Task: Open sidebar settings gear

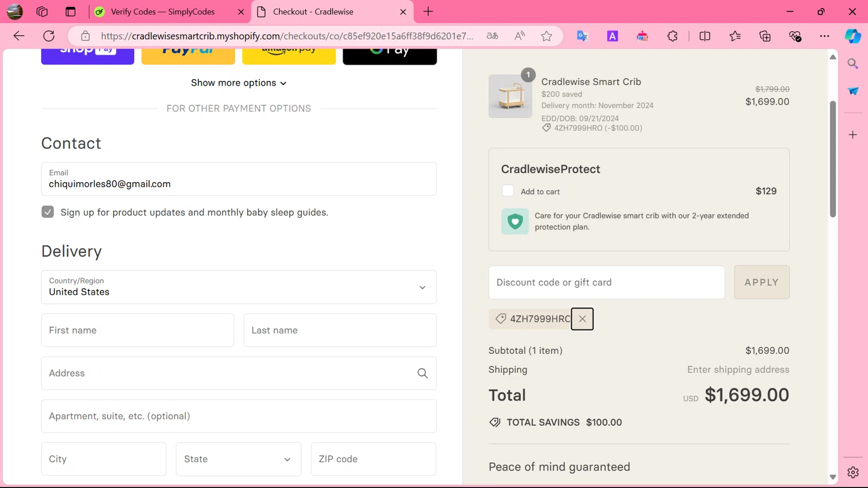Action: 853,472
